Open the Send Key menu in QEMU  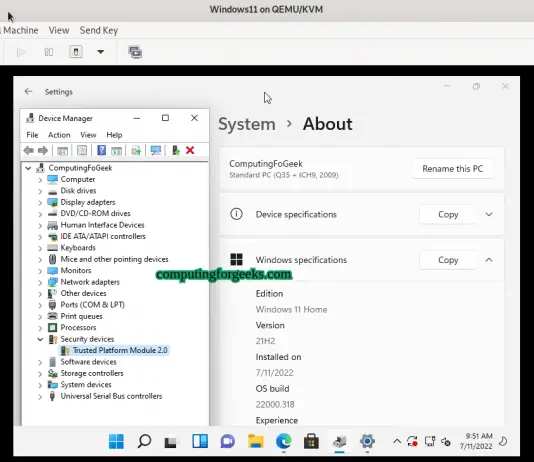tap(99, 30)
